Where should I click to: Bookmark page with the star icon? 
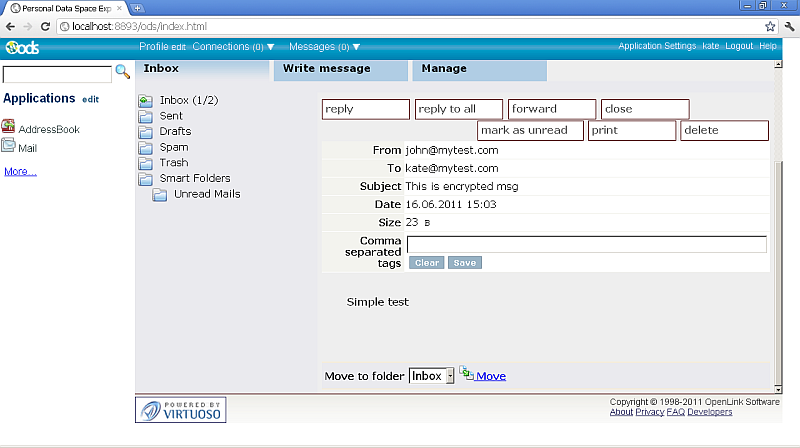pyautogui.click(x=770, y=26)
